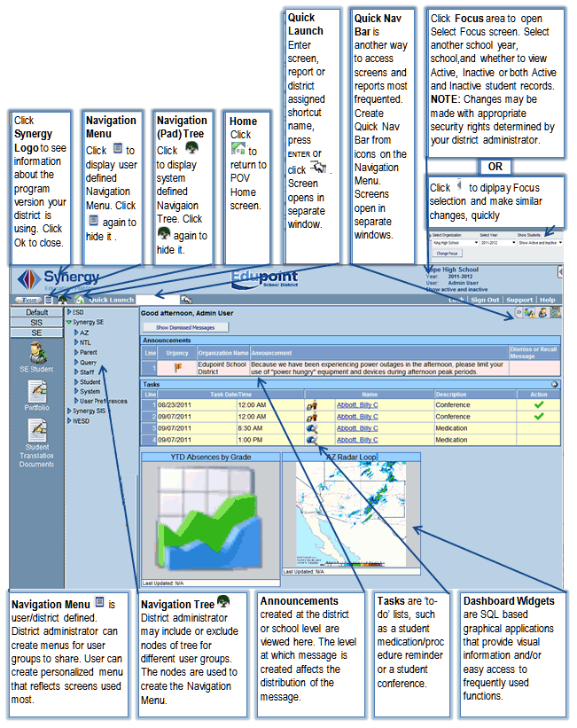Click Sign Out in top bar
The image size is (577, 728).
(x=485, y=300)
